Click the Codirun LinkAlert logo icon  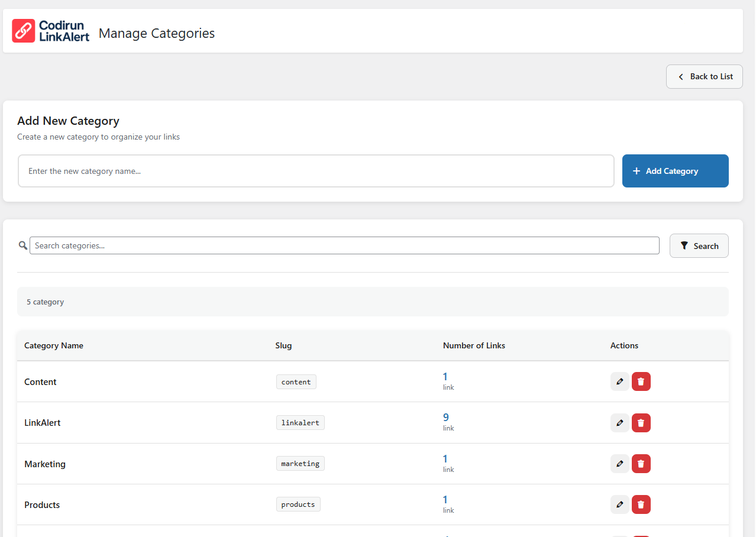tap(24, 31)
